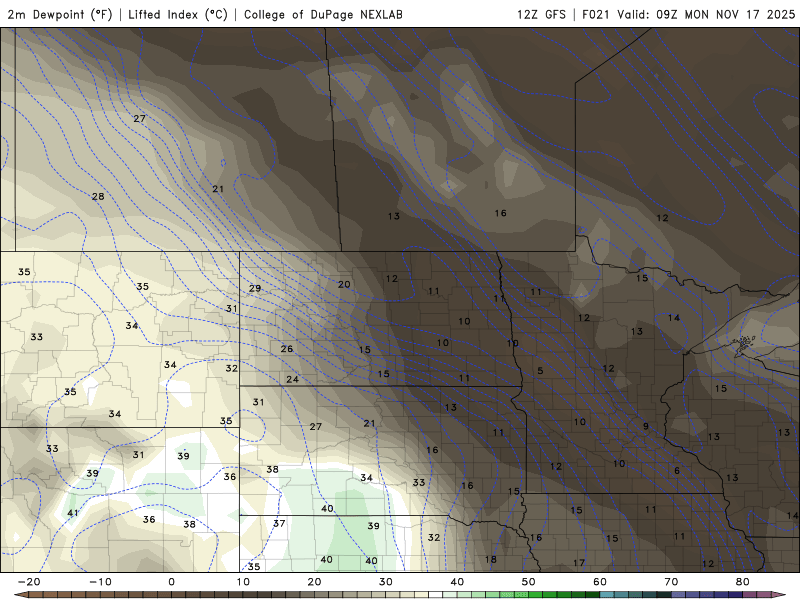This screenshot has width=800, height=600.
Task: Click the 50 label on the color scale
Action: coord(529,582)
